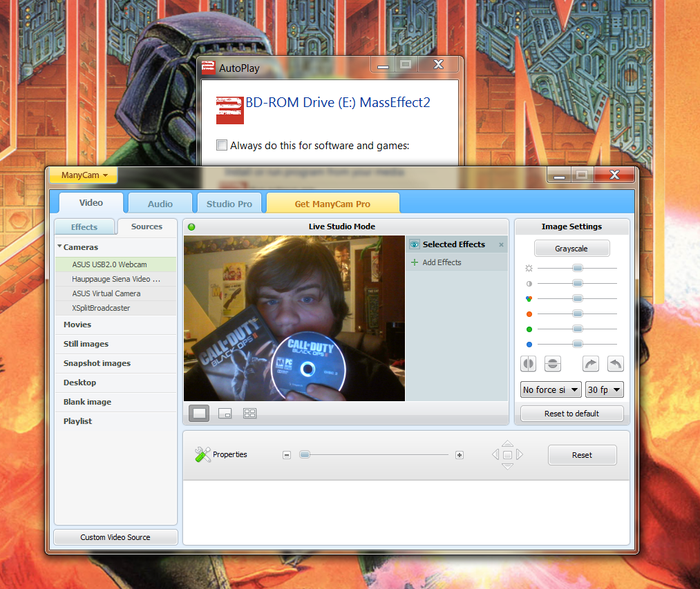Select Hauppauge Siena Video source
This screenshot has height=589, width=700.
tap(115, 279)
